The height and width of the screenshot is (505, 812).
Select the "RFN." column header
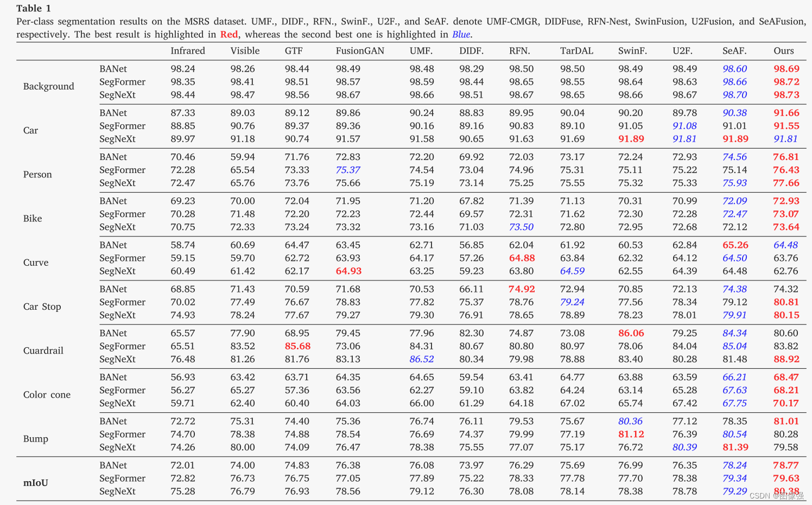click(519, 51)
